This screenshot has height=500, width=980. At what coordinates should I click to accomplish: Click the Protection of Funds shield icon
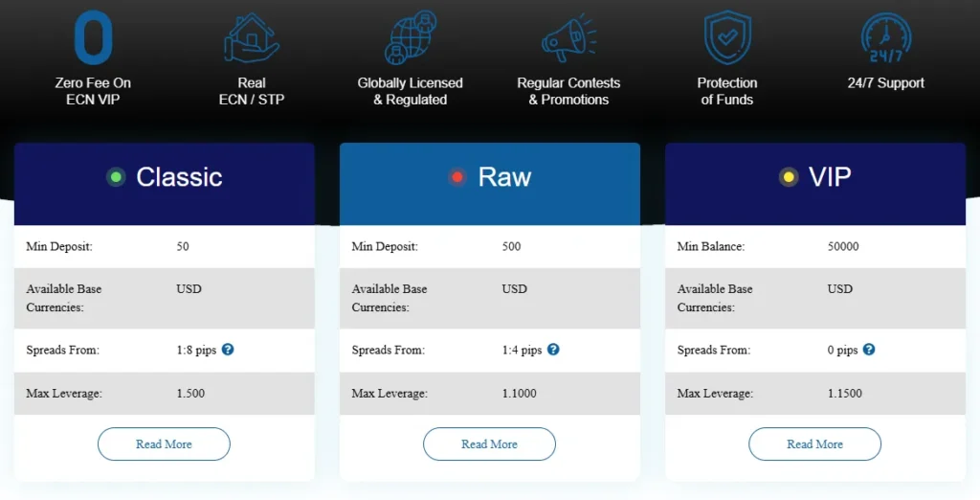point(727,37)
